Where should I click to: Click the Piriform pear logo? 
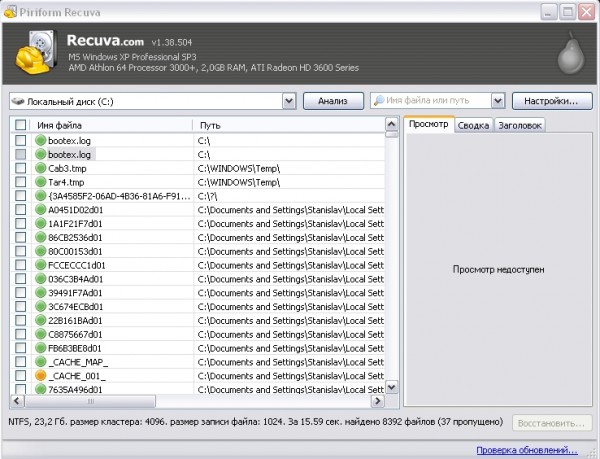(571, 53)
